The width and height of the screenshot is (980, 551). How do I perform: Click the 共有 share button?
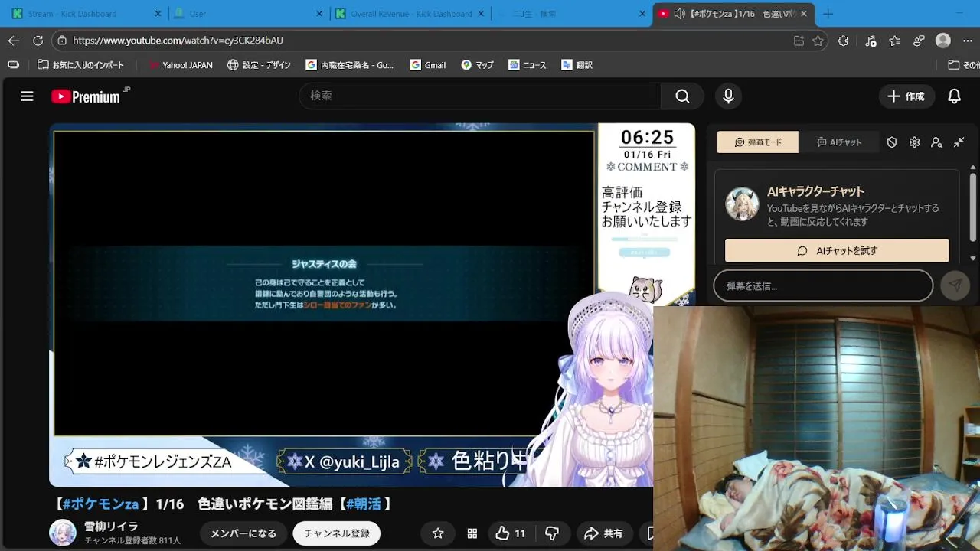(x=603, y=533)
